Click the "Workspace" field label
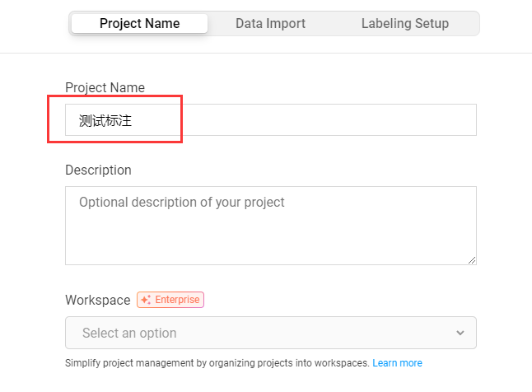 (x=97, y=300)
